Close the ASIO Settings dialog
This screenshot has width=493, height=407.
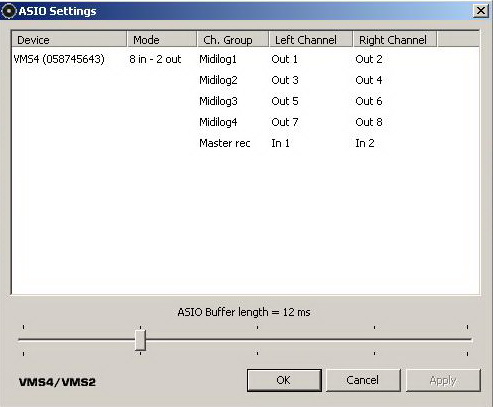[481, 11]
